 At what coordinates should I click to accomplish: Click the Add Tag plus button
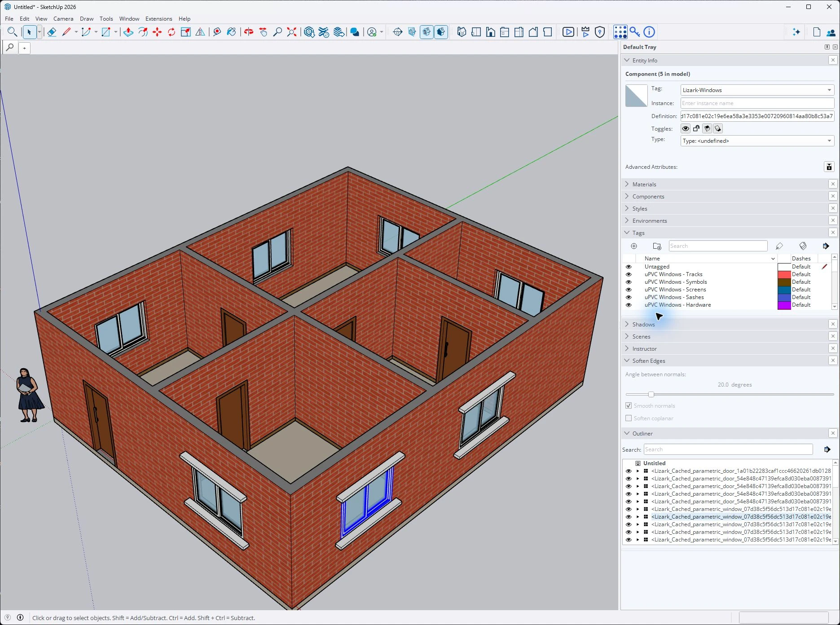(x=634, y=246)
